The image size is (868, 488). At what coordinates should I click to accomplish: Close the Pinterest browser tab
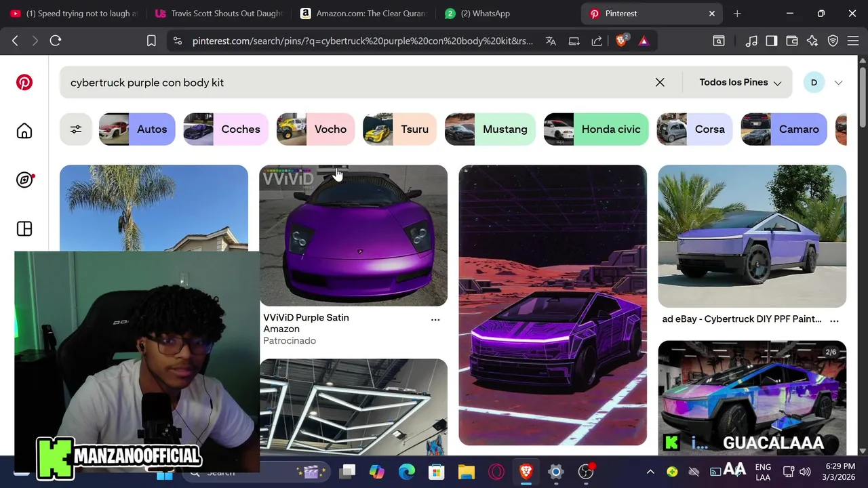(712, 14)
